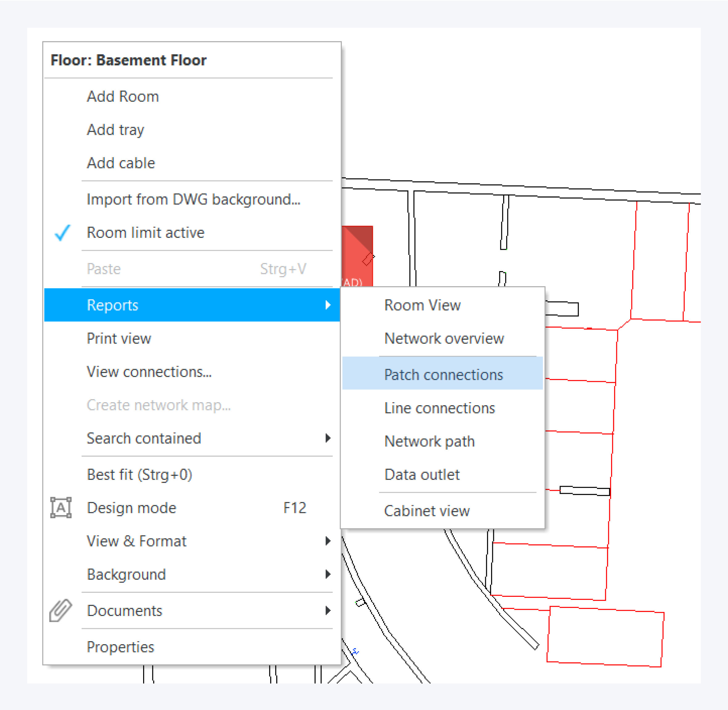Select Patch connections report
The width and height of the screenshot is (728, 710).
point(443,374)
